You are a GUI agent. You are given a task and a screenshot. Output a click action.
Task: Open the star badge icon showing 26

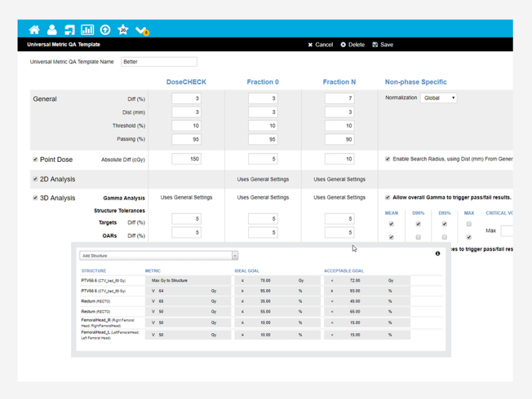point(123,30)
